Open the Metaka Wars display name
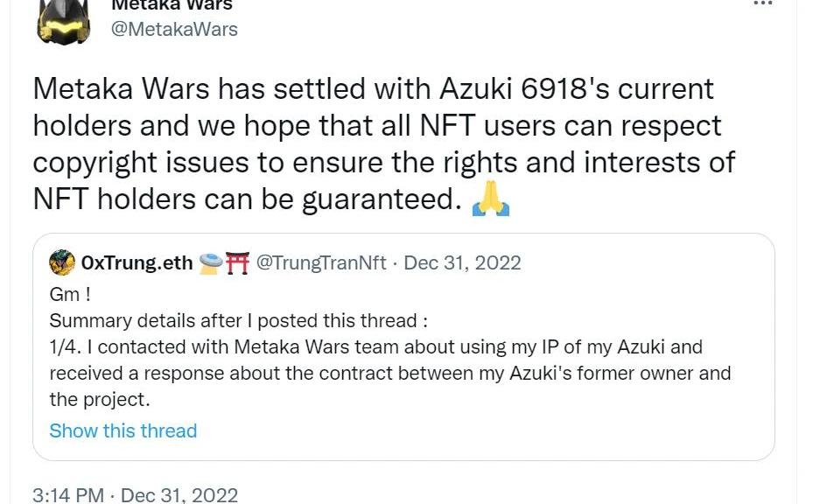Image resolution: width=813 pixels, height=504 pixels. [x=171, y=4]
